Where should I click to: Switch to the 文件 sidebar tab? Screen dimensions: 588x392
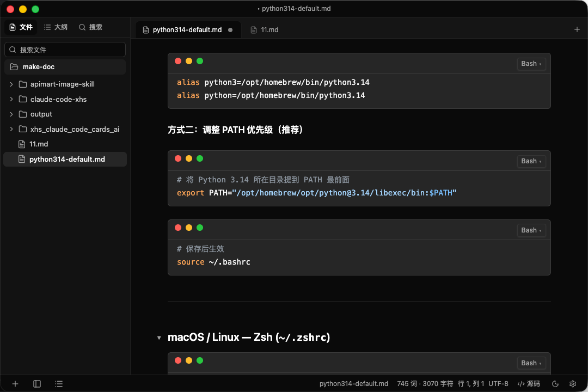click(21, 27)
